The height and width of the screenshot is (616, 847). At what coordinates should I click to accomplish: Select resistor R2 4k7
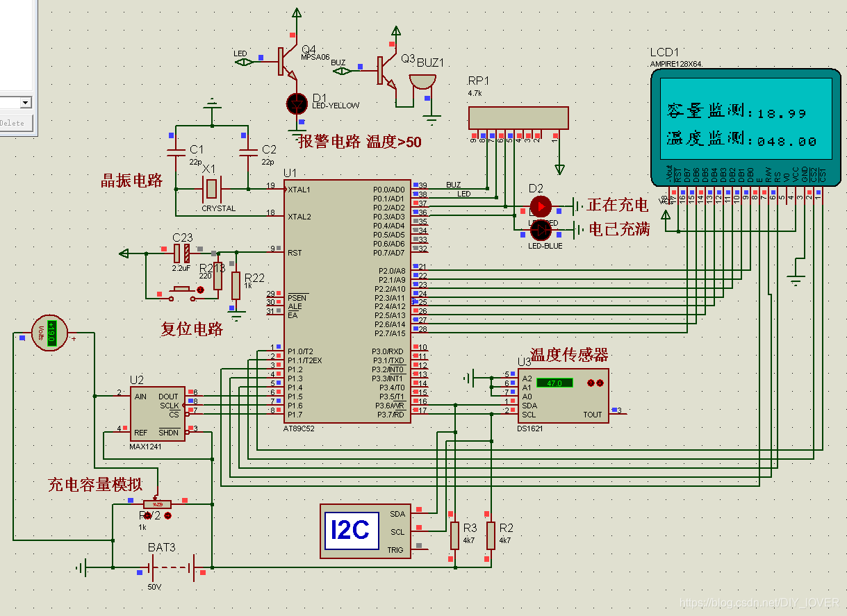tap(491, 535)
